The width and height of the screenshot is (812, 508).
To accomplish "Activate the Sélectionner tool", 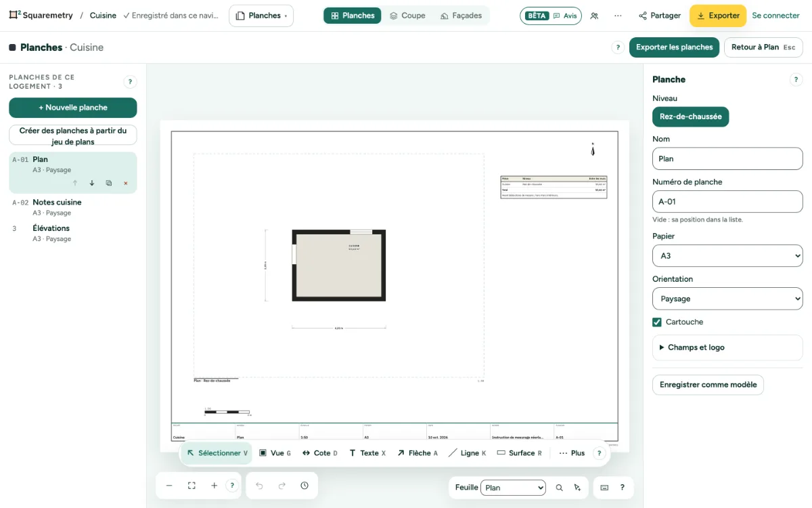I will (217, 453).
